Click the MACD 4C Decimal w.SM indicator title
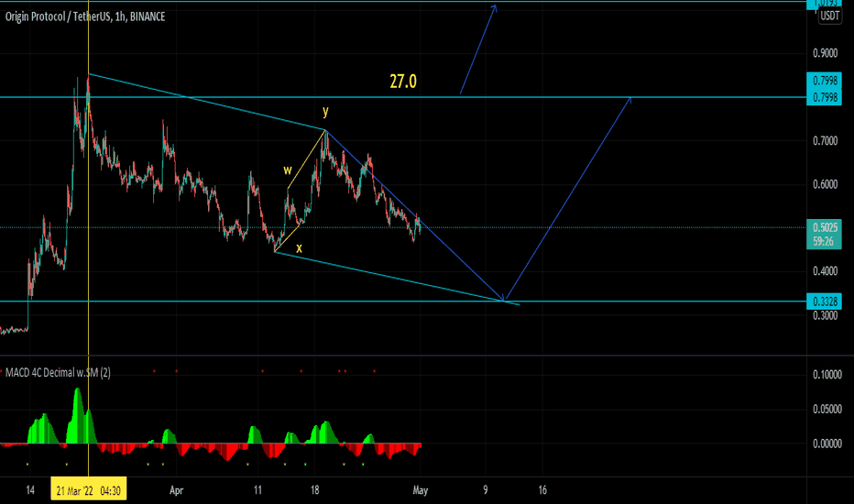854x504 pixels. click(58, 373)
